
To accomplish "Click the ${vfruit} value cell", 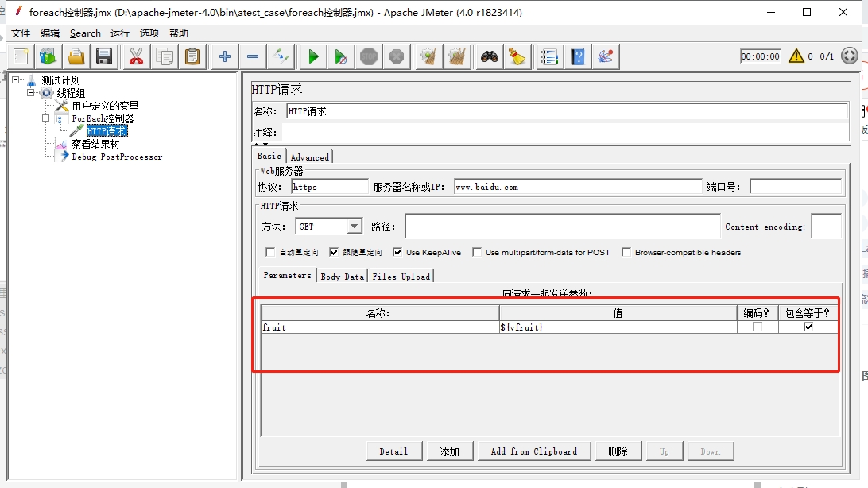I will tap(618, 327).
